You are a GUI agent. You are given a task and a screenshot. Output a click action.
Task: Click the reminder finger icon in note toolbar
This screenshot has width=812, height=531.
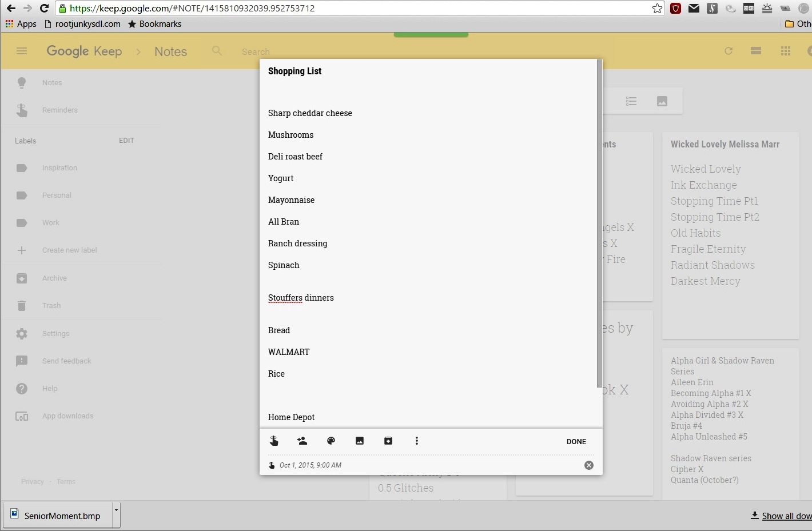274,441
